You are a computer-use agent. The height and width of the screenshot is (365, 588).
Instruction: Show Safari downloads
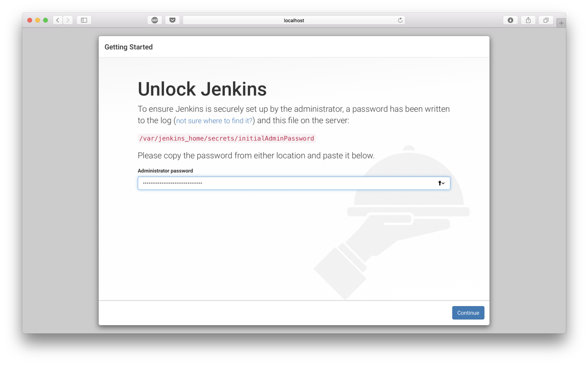click(510, 20)
